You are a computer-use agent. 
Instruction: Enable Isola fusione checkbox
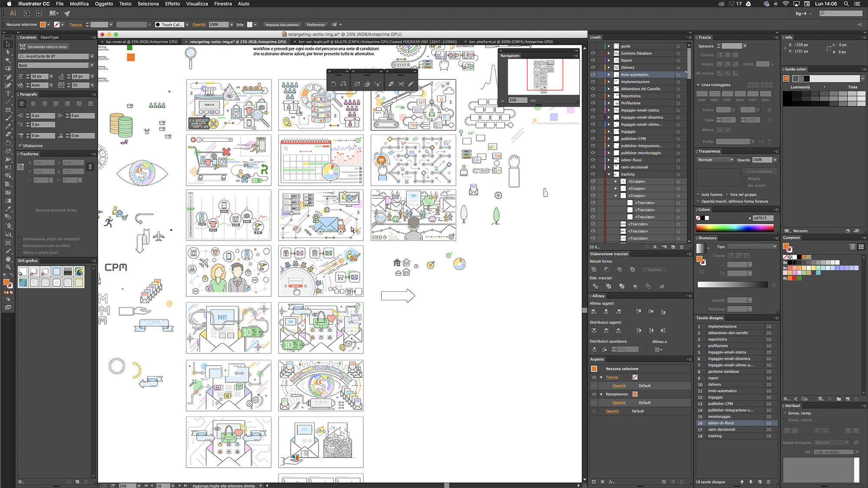698,194
